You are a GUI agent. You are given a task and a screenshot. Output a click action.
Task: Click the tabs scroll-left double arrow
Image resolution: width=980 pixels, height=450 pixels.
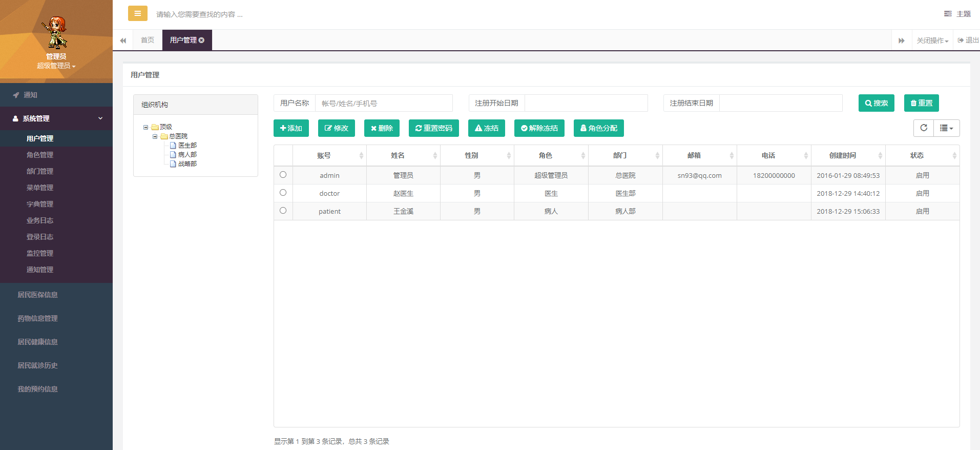(123, 40)
